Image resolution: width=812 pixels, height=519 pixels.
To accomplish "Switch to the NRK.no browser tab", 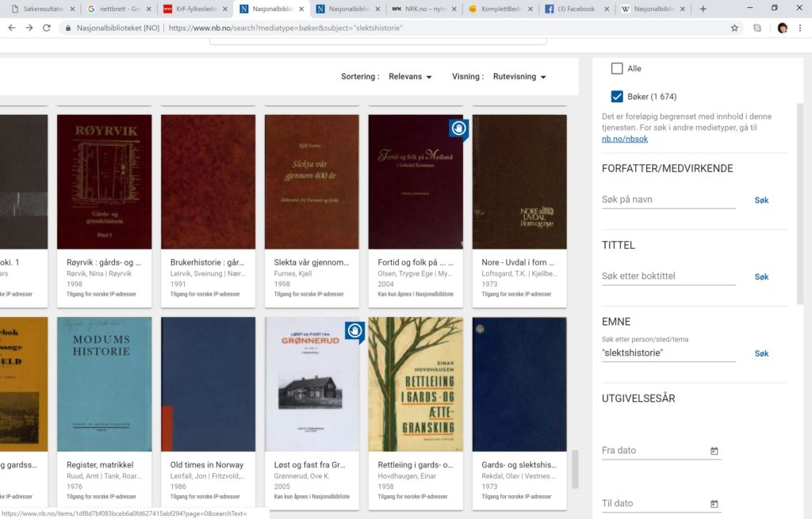I will pyautogui.click(x=420, y=10).
